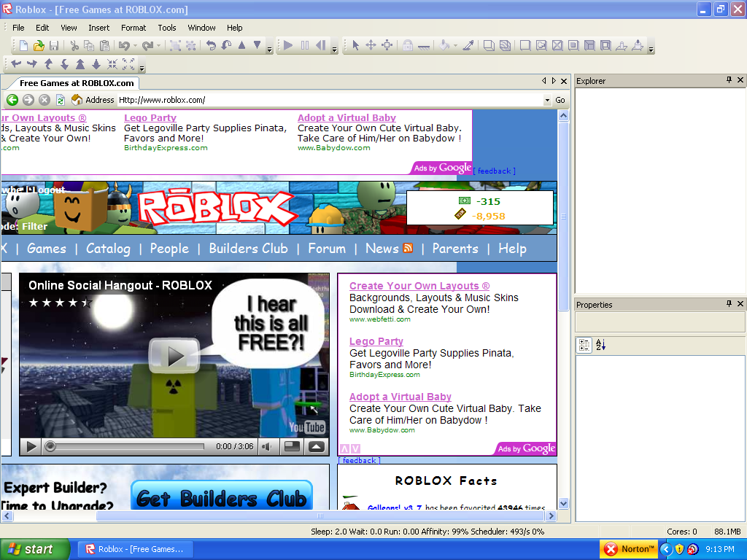Click the Catalog navigation link

pyautogui.click(x=108, y=249)
